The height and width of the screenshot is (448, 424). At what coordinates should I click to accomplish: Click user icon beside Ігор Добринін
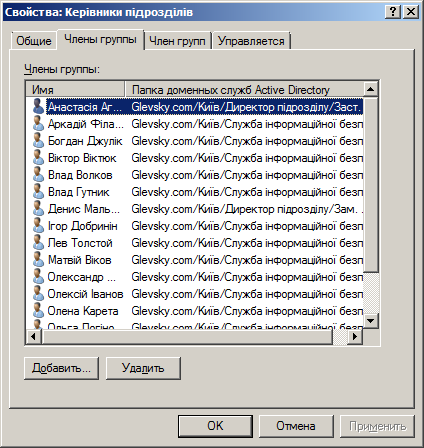coord(38,225)
